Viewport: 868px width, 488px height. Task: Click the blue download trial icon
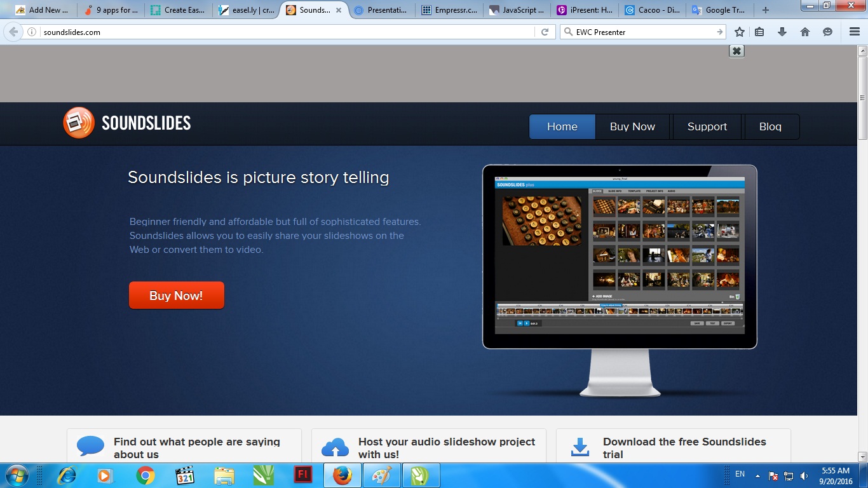580,447
